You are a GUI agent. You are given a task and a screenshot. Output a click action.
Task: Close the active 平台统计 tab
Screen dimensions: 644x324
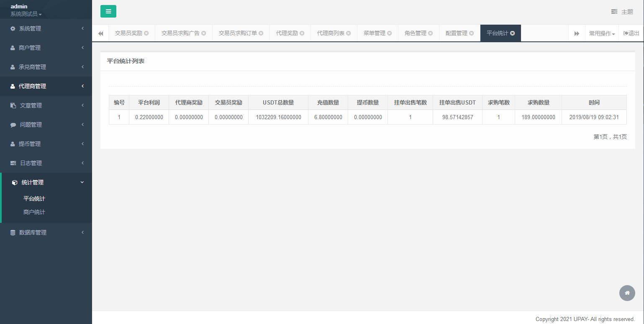tap(513, 33)
